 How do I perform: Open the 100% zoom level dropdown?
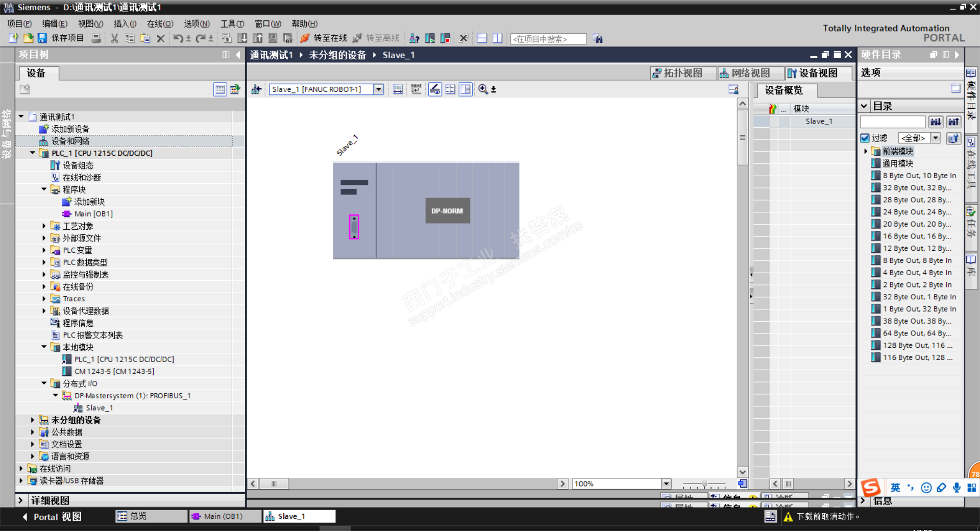[x=666, y=484]
